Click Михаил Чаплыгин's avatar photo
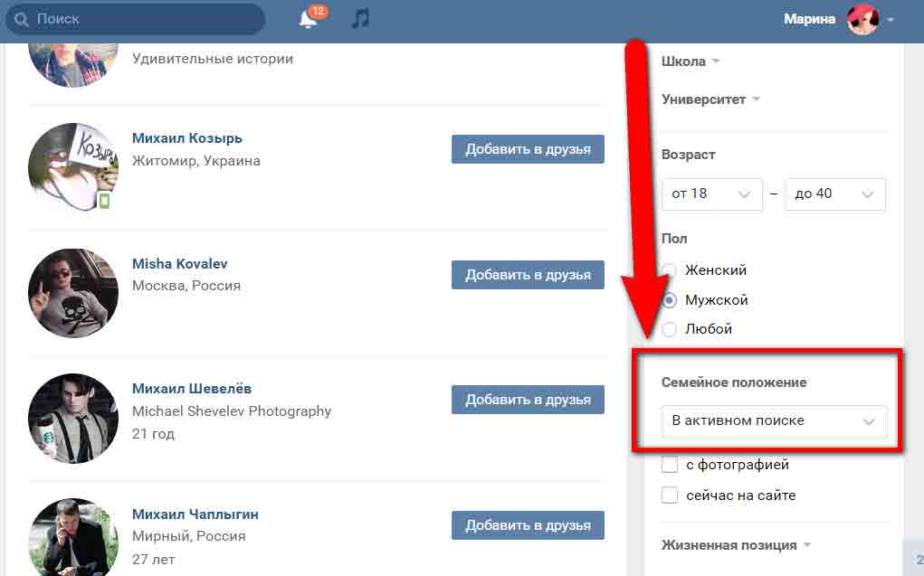This screenshot has width=924, height=576. (73, 537)
